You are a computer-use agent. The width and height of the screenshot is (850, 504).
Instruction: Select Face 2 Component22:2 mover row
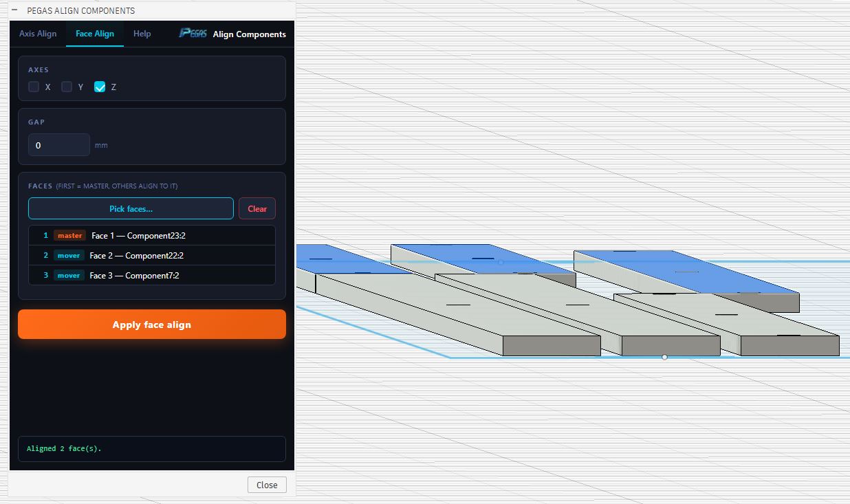(x=152, y=255)
